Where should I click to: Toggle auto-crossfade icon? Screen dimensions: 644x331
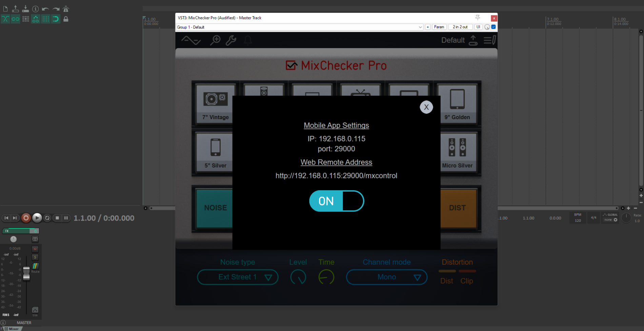tap(5, 19)
